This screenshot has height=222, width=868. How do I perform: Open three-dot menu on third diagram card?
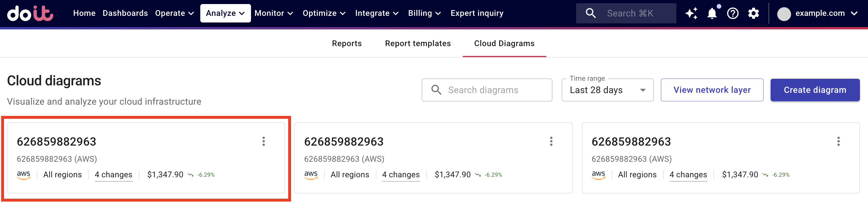coord(838,141)
